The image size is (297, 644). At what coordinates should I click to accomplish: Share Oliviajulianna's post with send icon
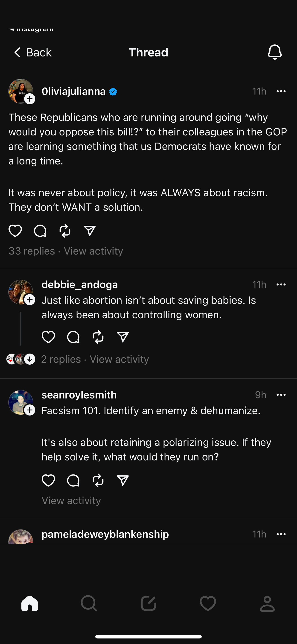tap(90, 231)
